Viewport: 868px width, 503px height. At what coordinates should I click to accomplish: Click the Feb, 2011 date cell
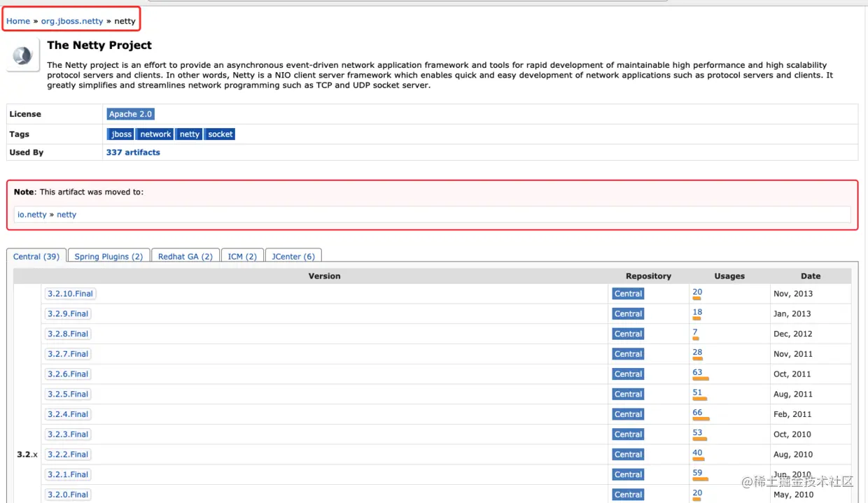[x=792, y=414]
